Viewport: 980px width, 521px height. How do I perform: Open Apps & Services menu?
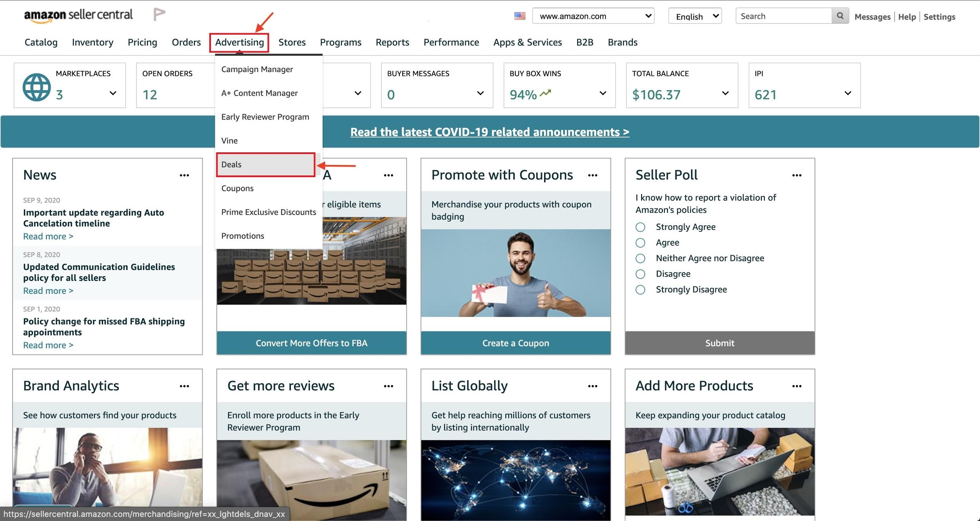coord(528,42)
